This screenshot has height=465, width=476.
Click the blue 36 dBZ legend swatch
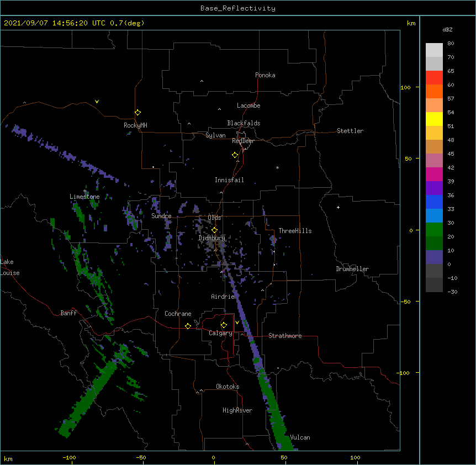[x=434, y=202]
